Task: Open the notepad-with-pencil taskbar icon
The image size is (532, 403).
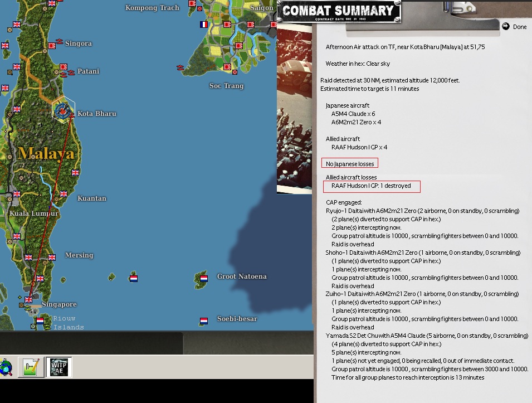Action: pyautogui.click(x=31, y=367)
